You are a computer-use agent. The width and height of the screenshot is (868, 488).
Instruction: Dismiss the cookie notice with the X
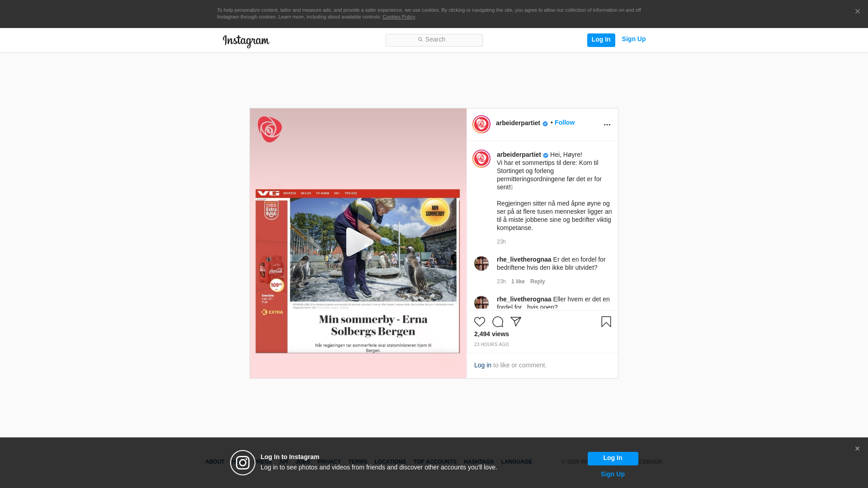[857, 11]
